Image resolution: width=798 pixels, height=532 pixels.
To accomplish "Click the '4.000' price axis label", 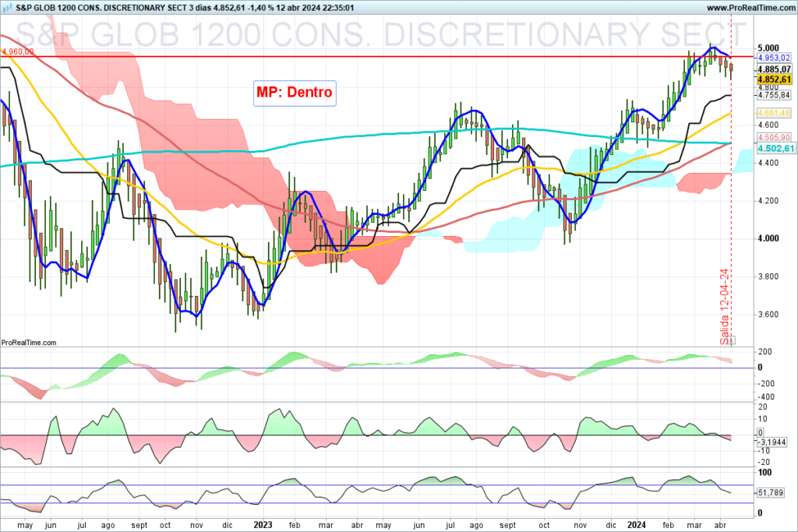I will (x=768, y=238).
